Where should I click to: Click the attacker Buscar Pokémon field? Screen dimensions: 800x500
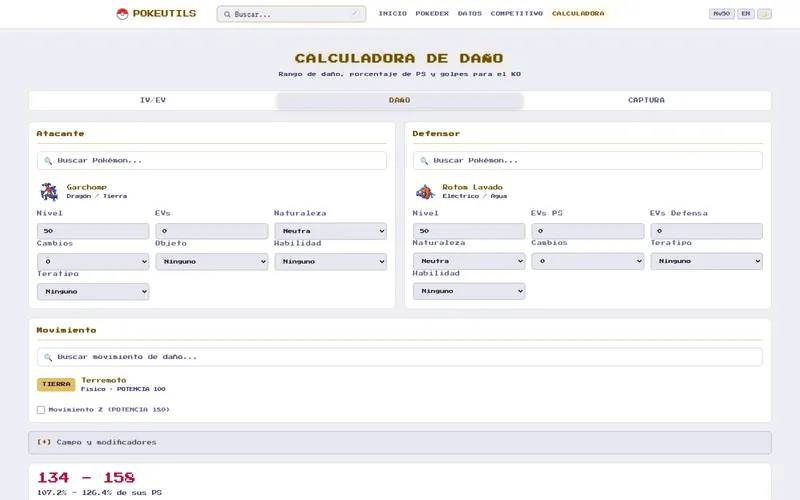[212, 160]
